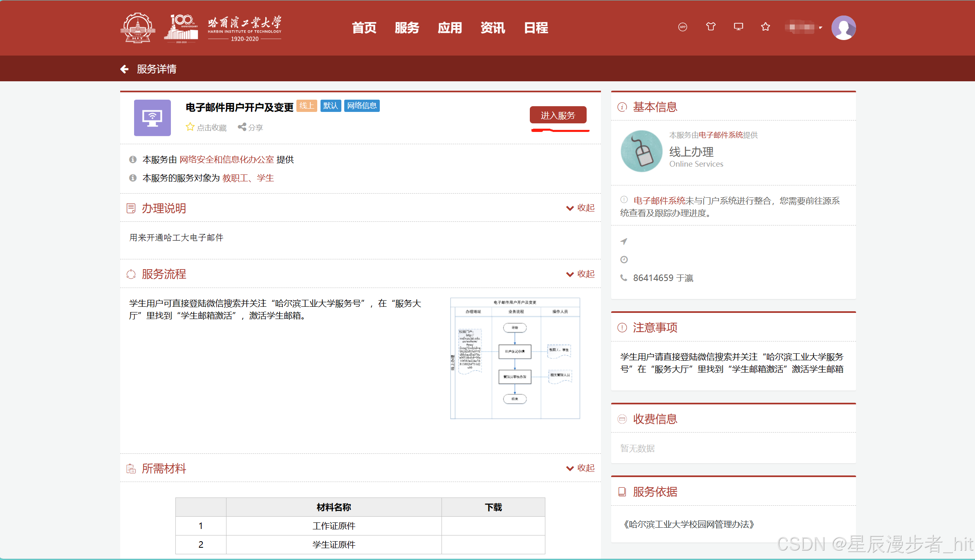Open the 应用 navigation menu

click(x=450, y=28)
